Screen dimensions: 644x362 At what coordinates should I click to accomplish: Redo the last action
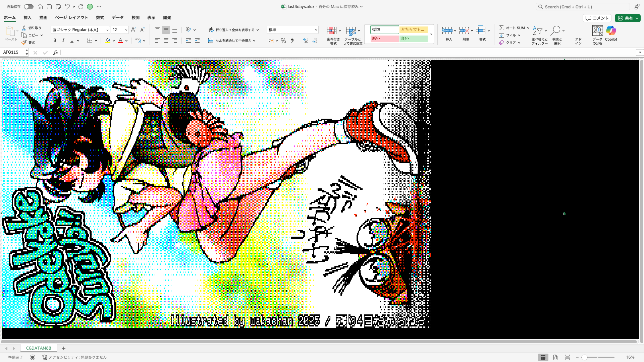(x=81, y=7)
